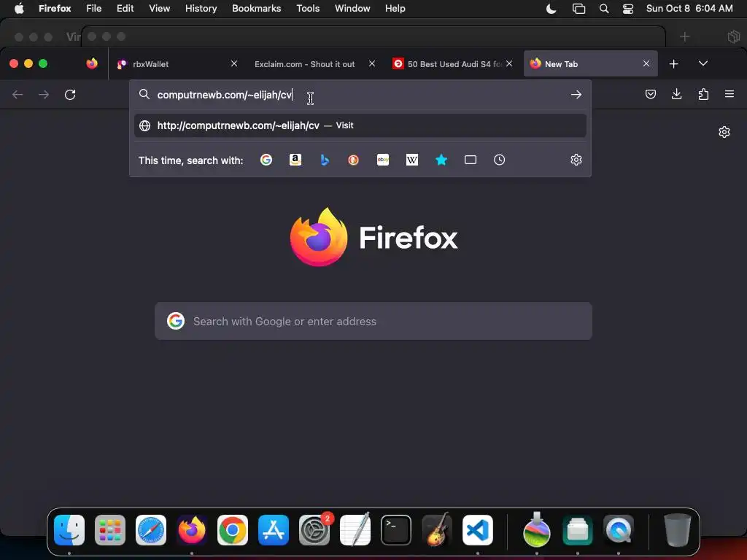The width and height of the screenshot is (747, 560).
Task: Open App Store from the Dock
Action: [x=274, y=530]
